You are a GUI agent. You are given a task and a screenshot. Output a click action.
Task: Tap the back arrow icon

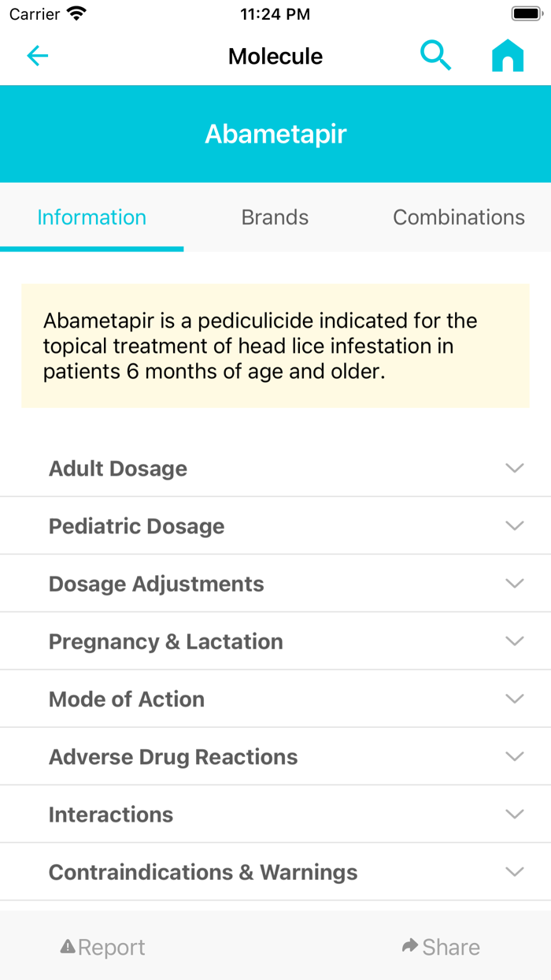(x=38, y=56)
